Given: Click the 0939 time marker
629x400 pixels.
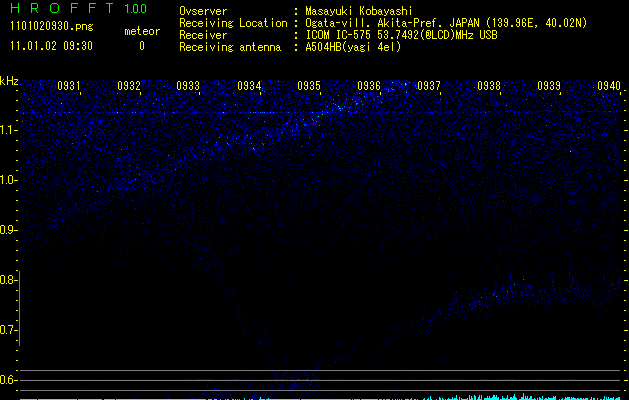Looking at the screenshot, I should tap(549, 86).
